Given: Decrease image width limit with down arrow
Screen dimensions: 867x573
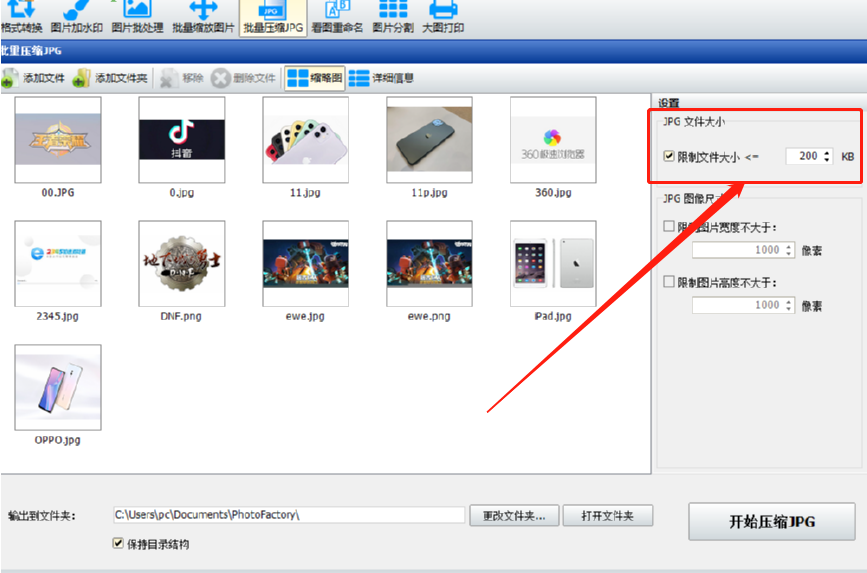Looking at the screenshot, I should [788, 253].
